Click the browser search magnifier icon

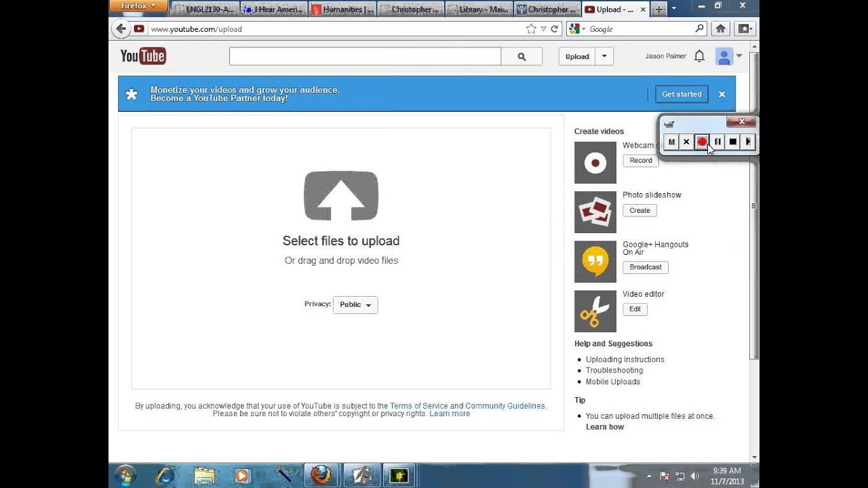(700, 28)
